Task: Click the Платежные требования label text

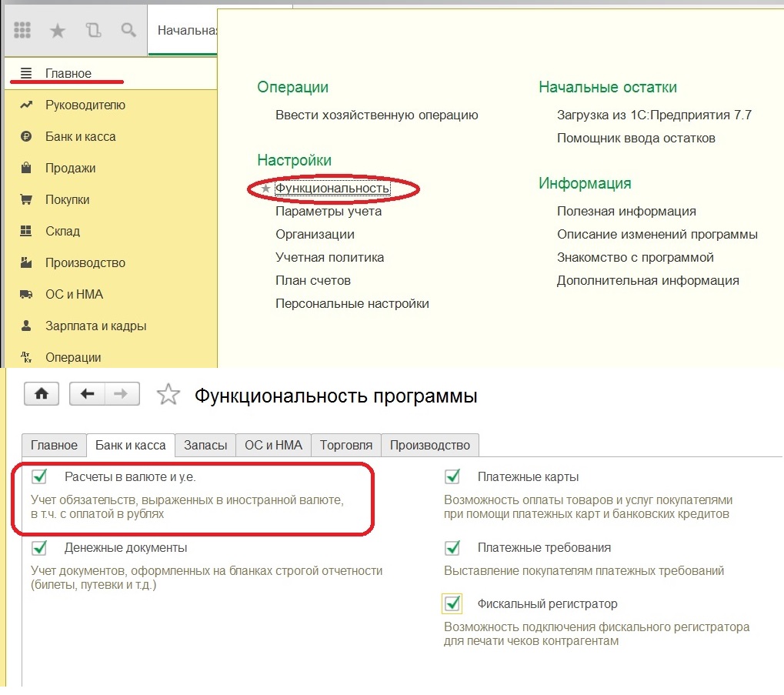Action: [x=544, y=548]
